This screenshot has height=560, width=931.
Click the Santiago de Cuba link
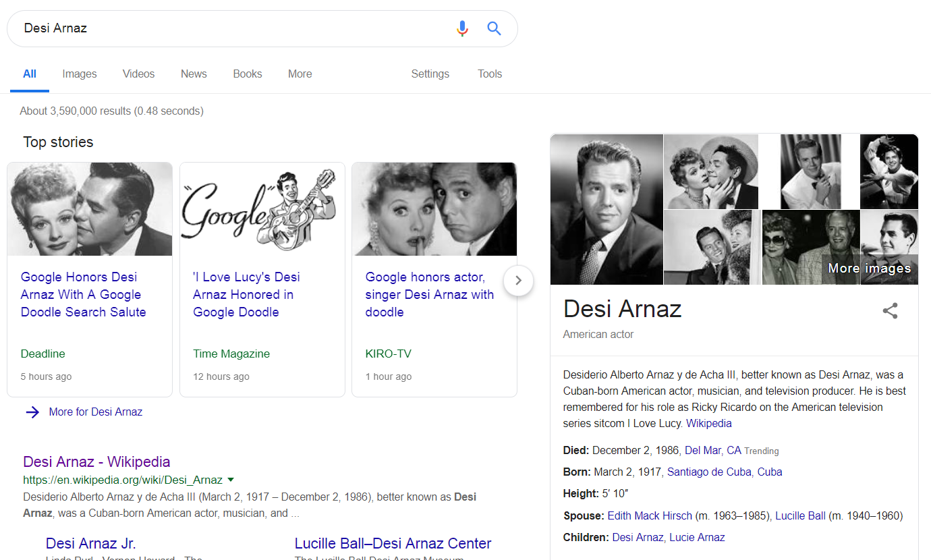pyautogui.click(x=709, y=472)
